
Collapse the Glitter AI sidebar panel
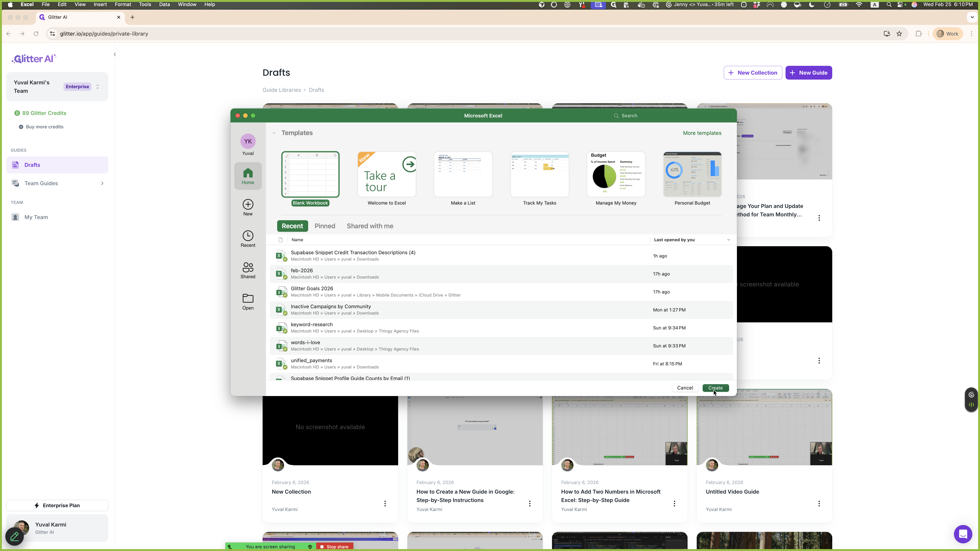tap(114, 54)
